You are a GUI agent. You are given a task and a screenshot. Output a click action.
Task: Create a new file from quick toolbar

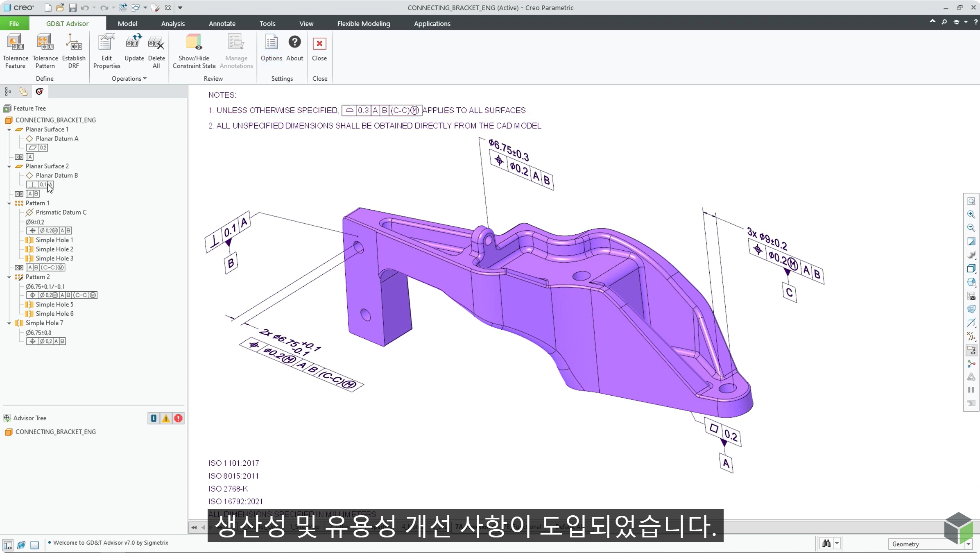click(48, 8)
